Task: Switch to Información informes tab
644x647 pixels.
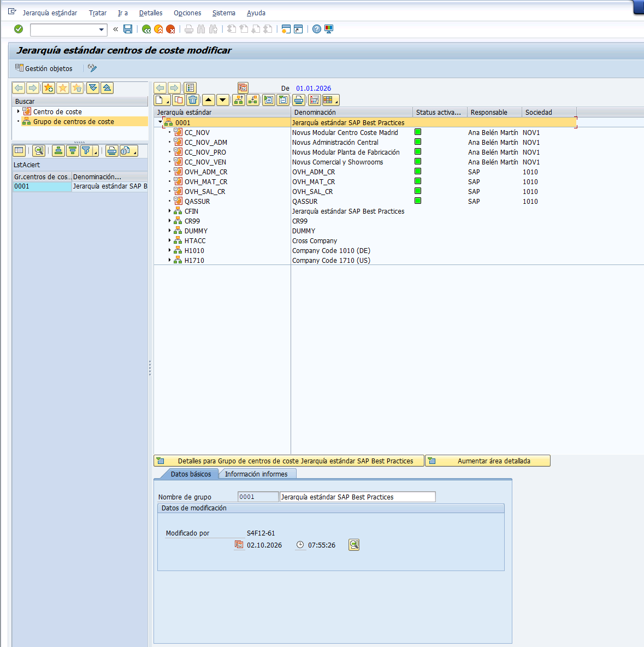Action: click(x=256, y=474)
